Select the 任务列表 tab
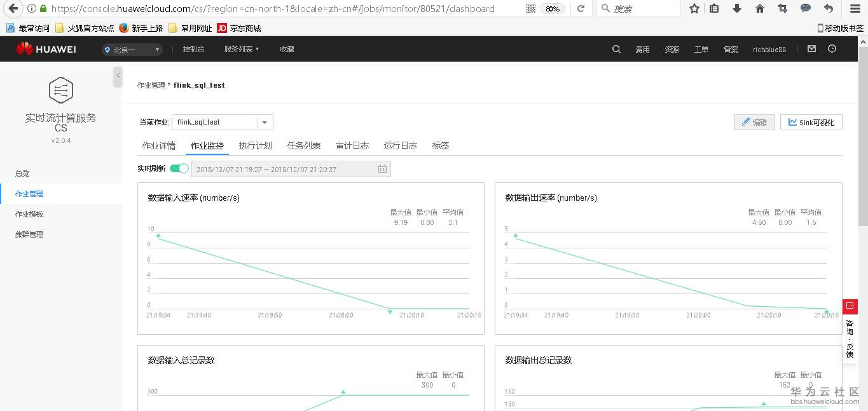The image size is (868, 411). click(303, 145)
